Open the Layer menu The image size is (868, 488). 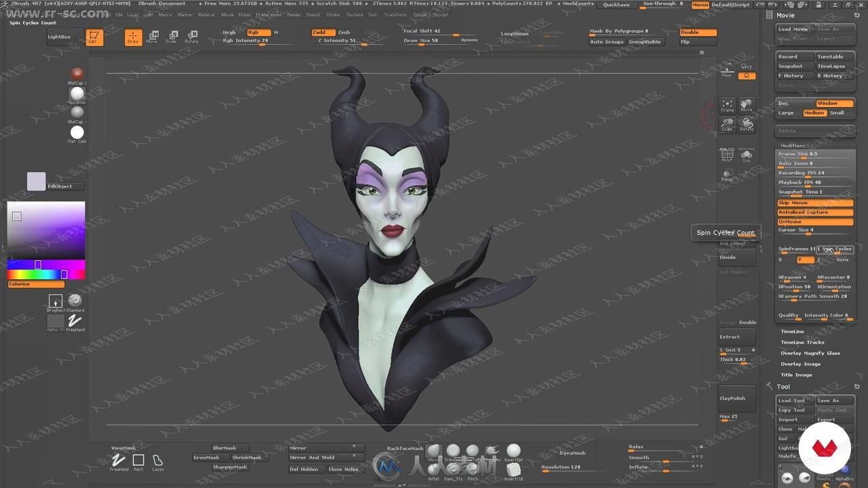pos(132,14)
